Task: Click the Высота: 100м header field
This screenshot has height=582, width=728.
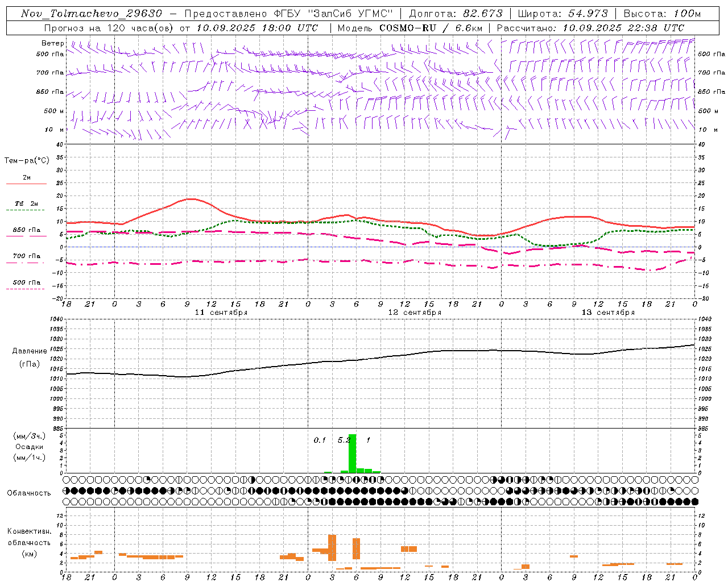Action: pyautogui.click(x=662, y=14)
